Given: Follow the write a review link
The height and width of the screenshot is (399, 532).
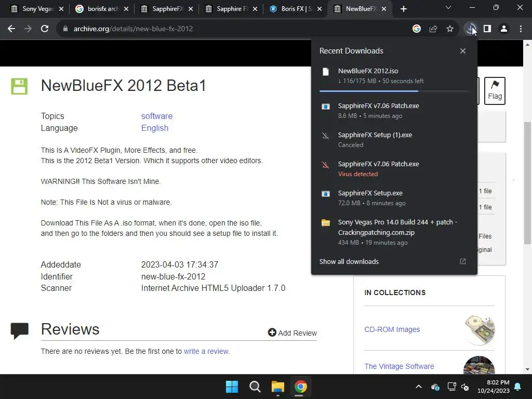Looking at the screenshot, I should [x=206, y=352].
